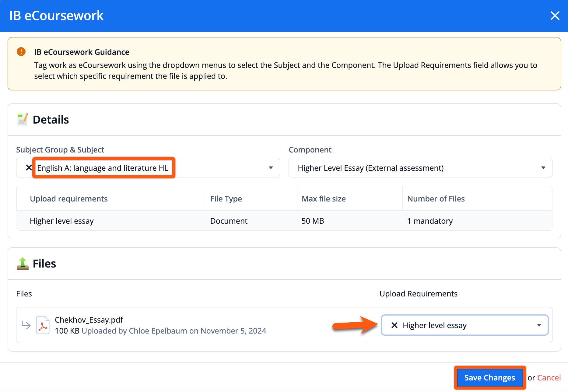
Task: Click the indent arrow beside the file
Action: (26, 325)
